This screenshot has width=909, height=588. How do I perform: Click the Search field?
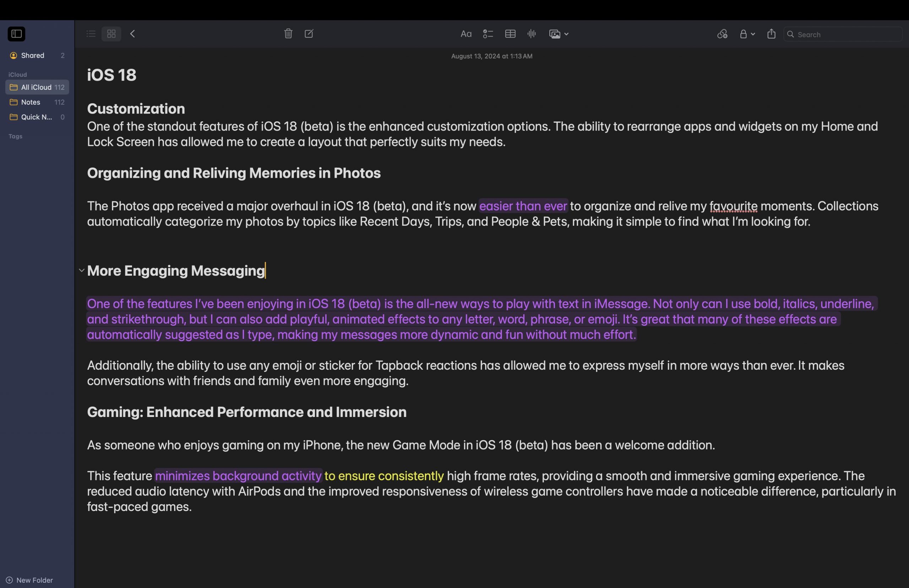pos(843,34)
